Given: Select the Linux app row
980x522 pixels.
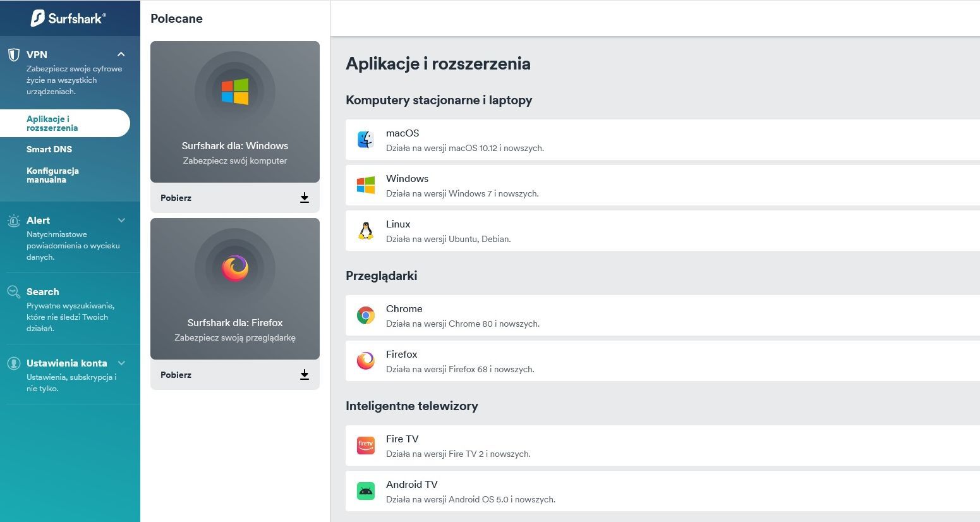Looking at the screenshot, I should (x=663, y=231).
